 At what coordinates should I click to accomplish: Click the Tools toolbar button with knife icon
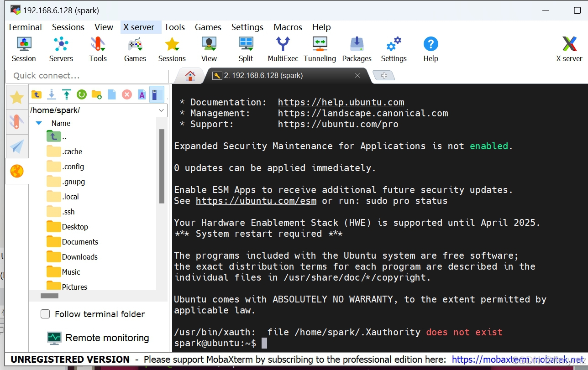point(98,50)
